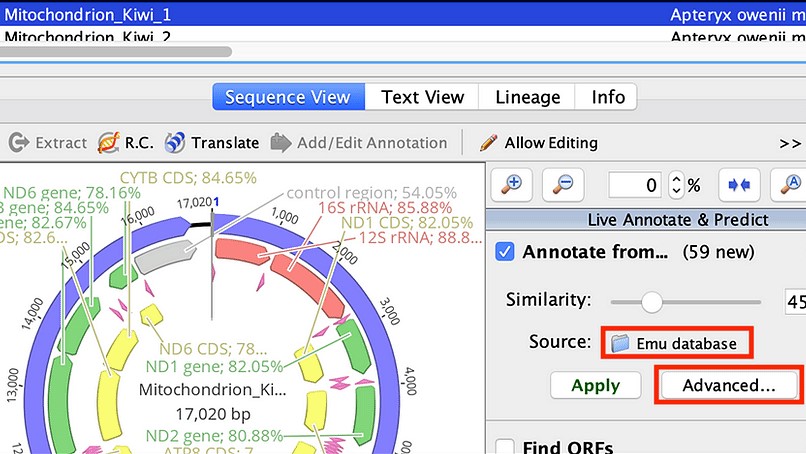Tick the Find ORFs checkbox
This screenshot has width=806, height=454.
tap(505, 448)
